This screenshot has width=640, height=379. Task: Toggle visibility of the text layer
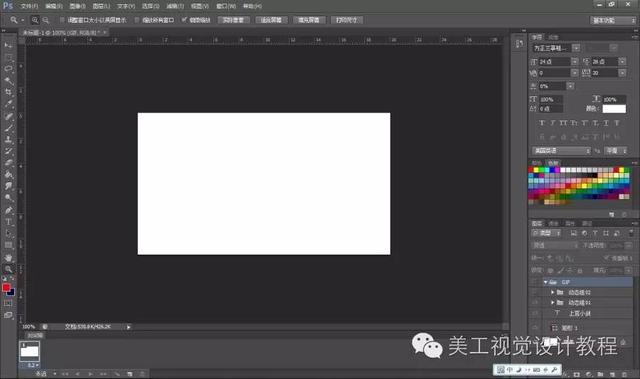point(535,313)
